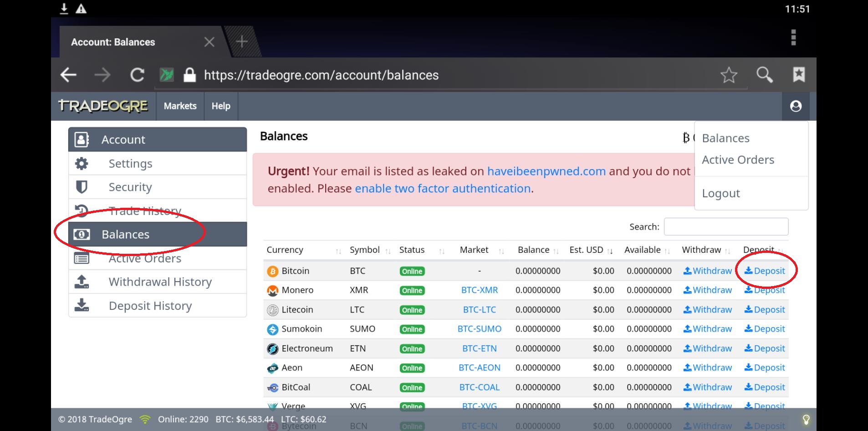
Task: Click the Bitcoin Deposit link
Action: 765,271
